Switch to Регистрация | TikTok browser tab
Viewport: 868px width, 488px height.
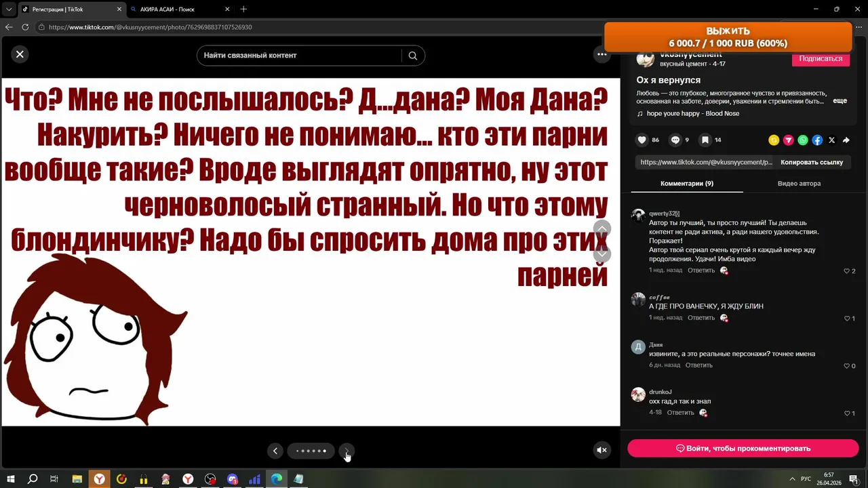71,9
